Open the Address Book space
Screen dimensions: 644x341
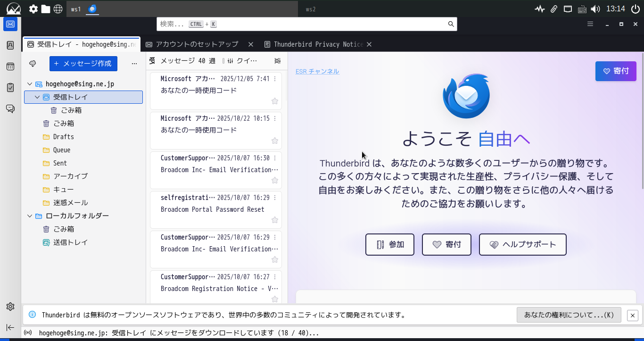point(10,45)
